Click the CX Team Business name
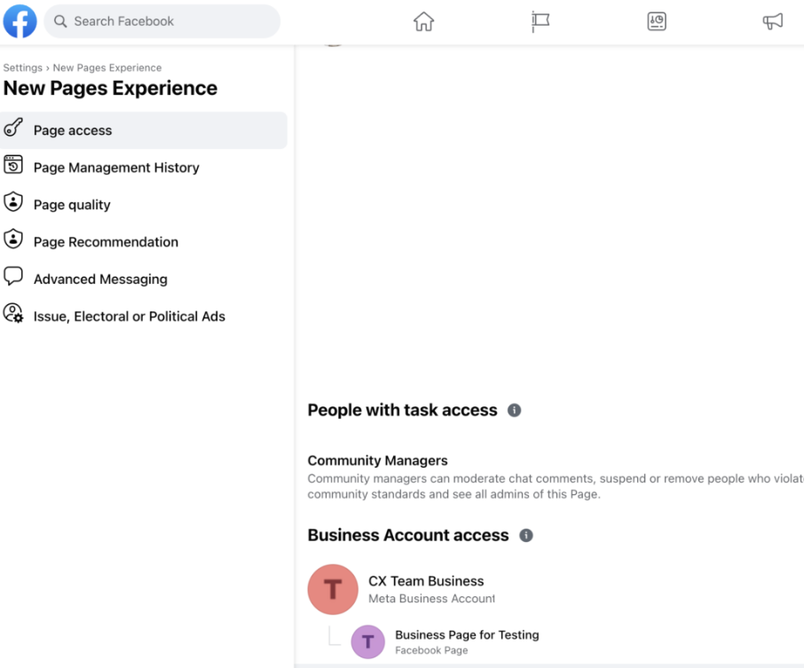This screenshot has height=668, width=812. tap(426, 582)
